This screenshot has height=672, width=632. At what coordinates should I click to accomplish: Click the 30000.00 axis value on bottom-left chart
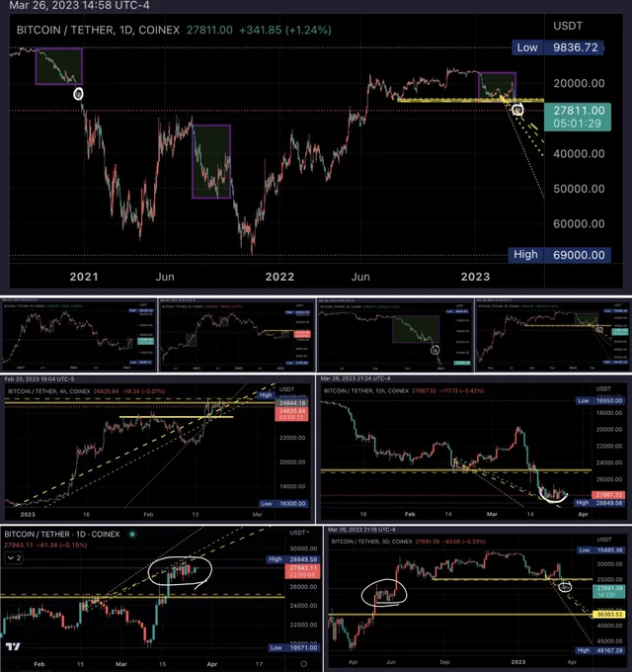pos(303,548)
